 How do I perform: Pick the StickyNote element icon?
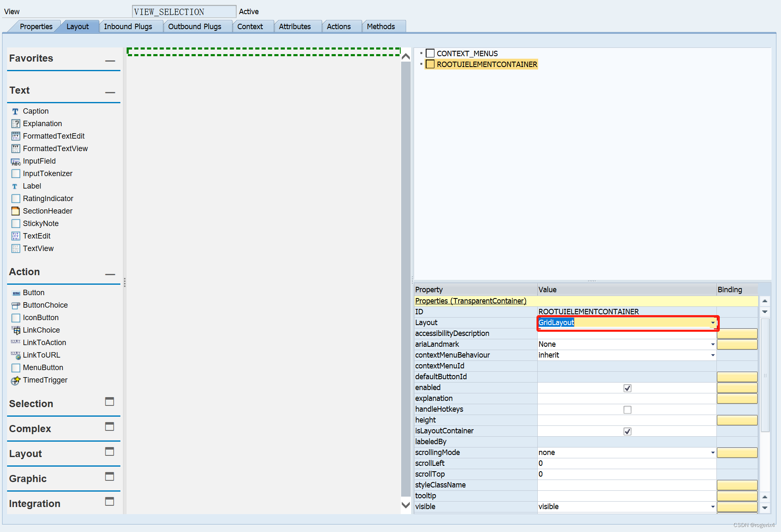[15, 224]
